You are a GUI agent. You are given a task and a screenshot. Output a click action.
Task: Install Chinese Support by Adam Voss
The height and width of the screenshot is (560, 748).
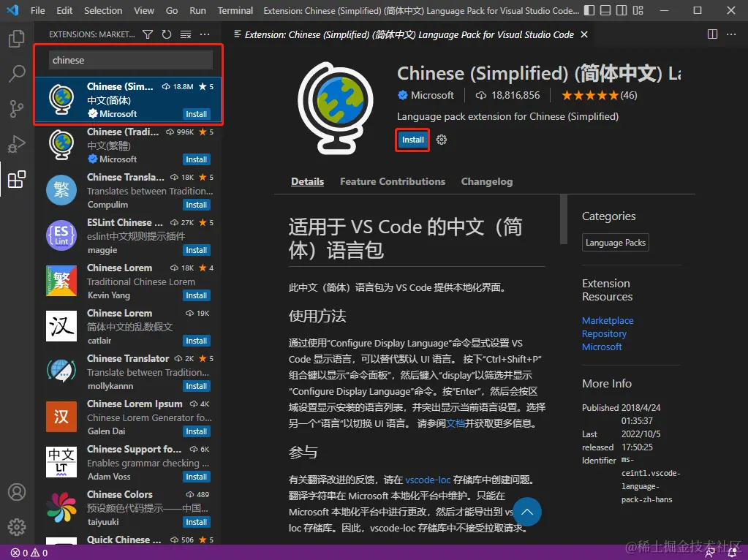196,477
